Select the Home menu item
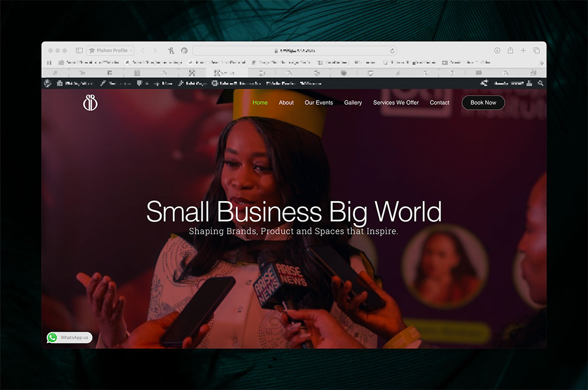Screen dimensions: 588x390 [260, 103]
